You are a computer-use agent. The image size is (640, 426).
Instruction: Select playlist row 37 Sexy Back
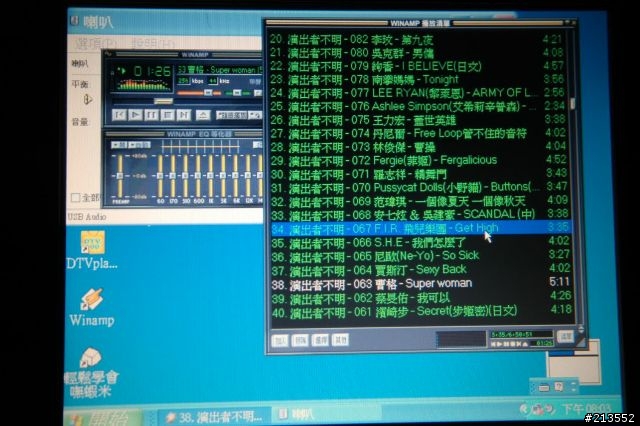[x=420, y=269]
